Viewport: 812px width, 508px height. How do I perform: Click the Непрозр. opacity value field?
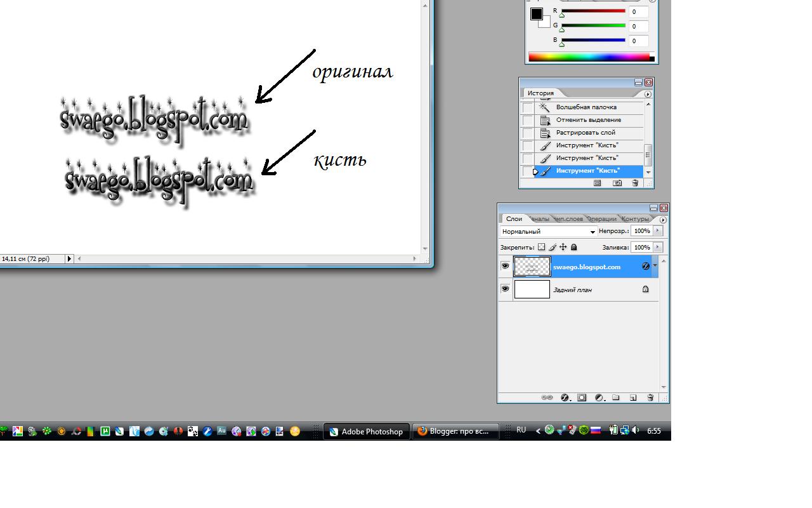pyautogui.click(x=641, y=231)
